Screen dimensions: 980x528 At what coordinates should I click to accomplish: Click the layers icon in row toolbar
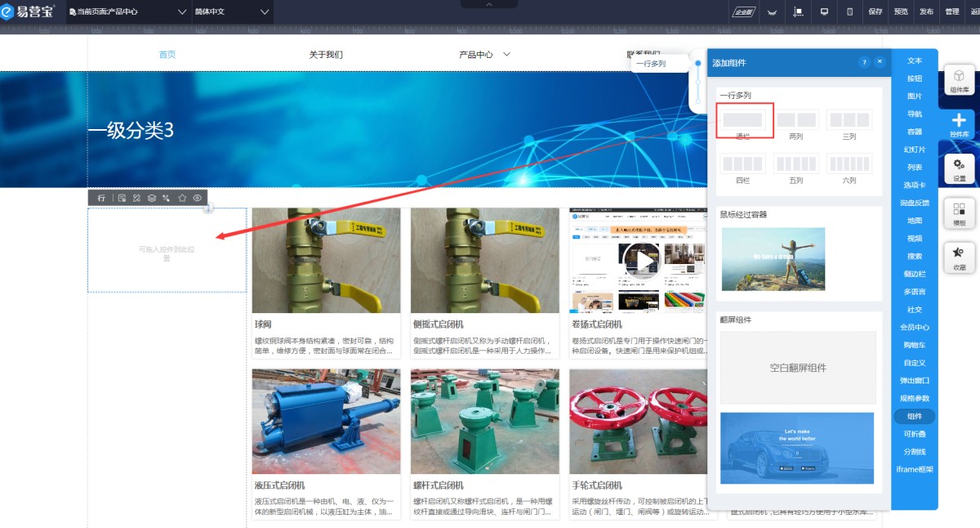tap(152, 198)
